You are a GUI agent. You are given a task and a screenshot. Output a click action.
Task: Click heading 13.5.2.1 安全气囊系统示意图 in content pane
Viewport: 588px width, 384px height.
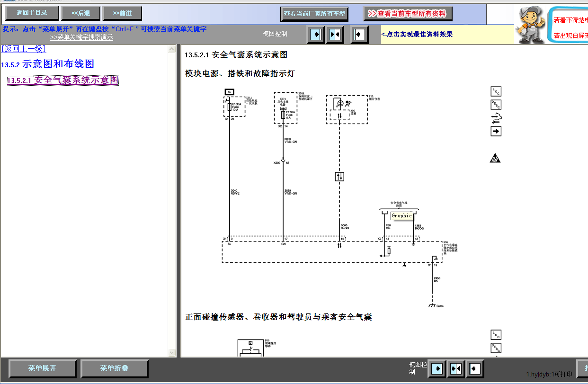[x=236, y=55]
